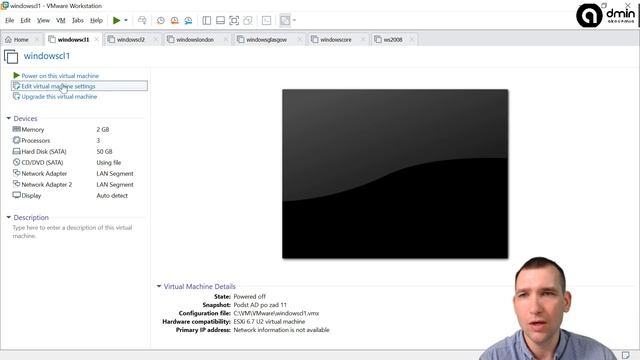The height and width of the screenshot is (360, 640).
Task: Click the stretch guest display icon
Action: click(x=285, y=20)
